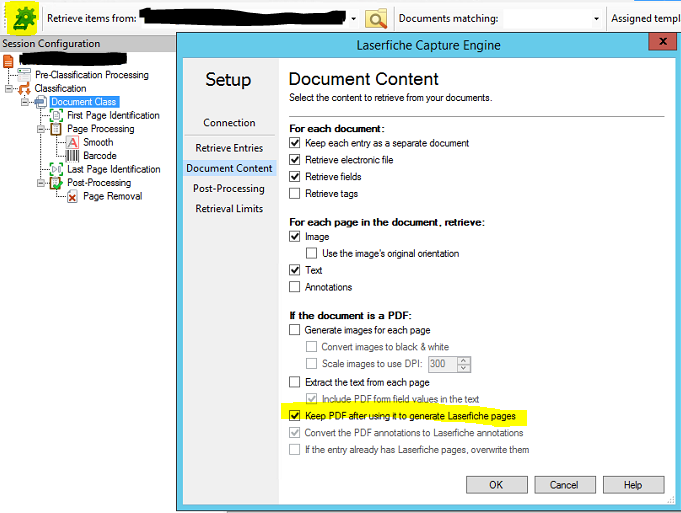Screen dimensions: 681x513
Task: Enable Generate images for each page
Action: 294,330
